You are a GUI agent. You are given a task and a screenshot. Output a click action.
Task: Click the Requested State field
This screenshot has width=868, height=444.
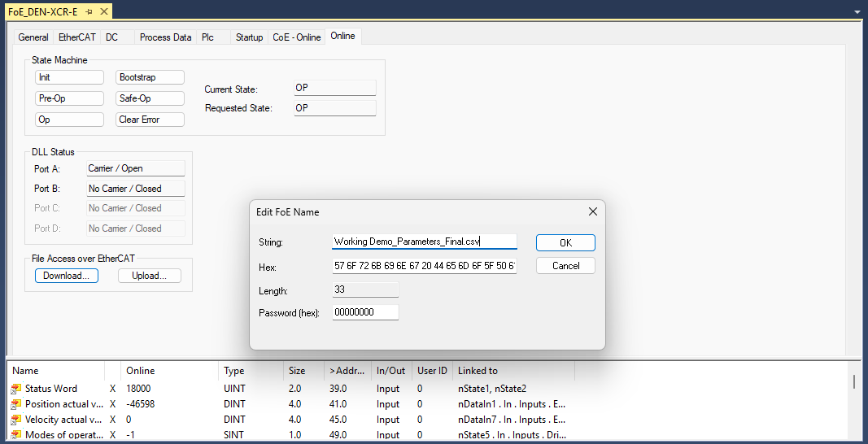point(335,108)
